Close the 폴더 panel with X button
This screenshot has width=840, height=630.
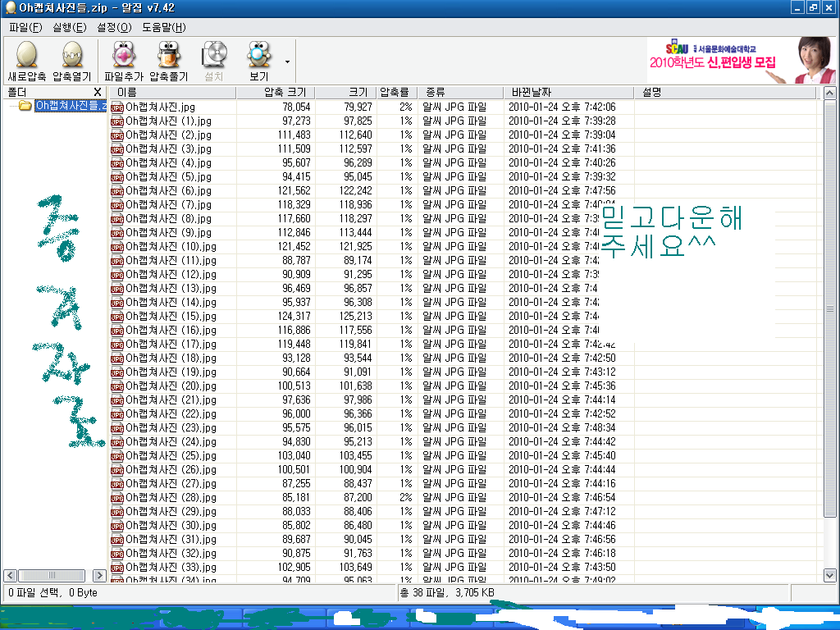click(98, 92)
